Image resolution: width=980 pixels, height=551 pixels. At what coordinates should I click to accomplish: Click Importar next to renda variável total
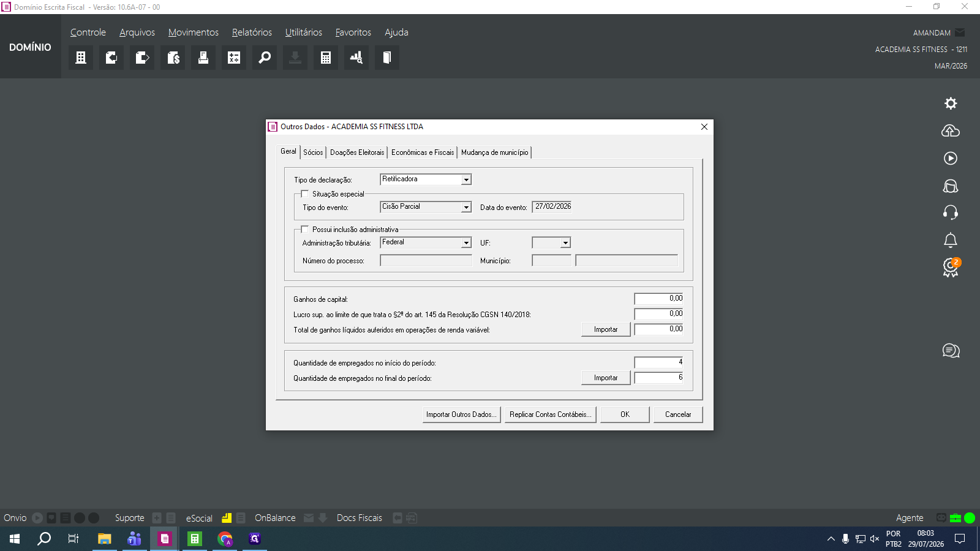[606, 329]
